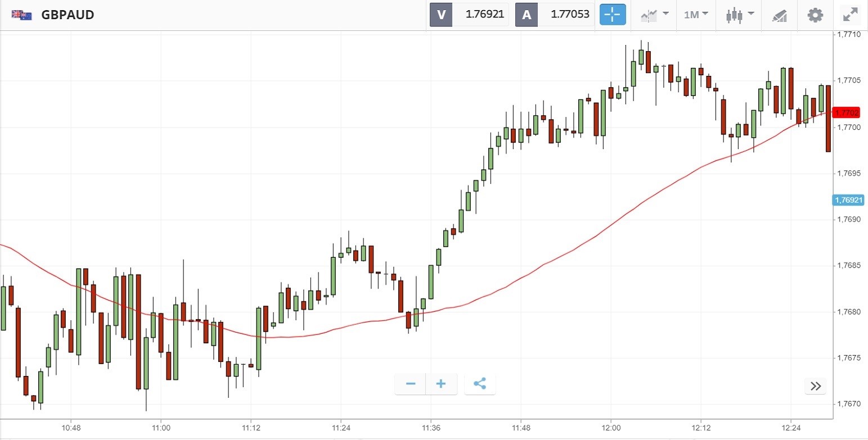Click the V sell button
Screen dimensions: 868x440
pyautogui.click(x=441, y=15)
